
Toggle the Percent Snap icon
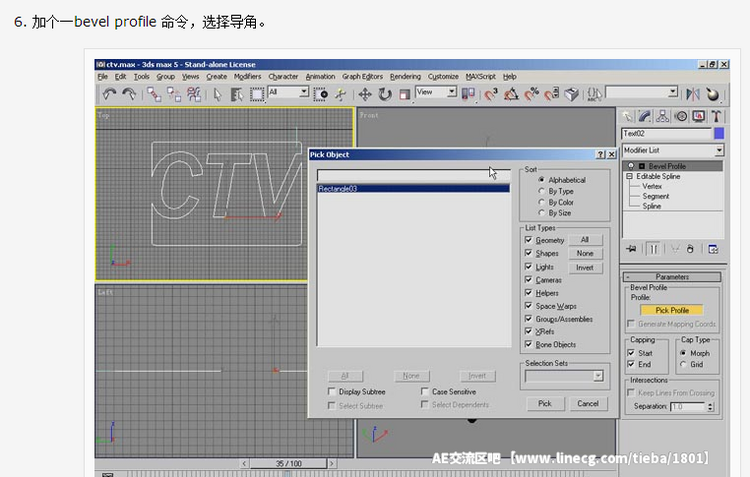tap(531, 94)
